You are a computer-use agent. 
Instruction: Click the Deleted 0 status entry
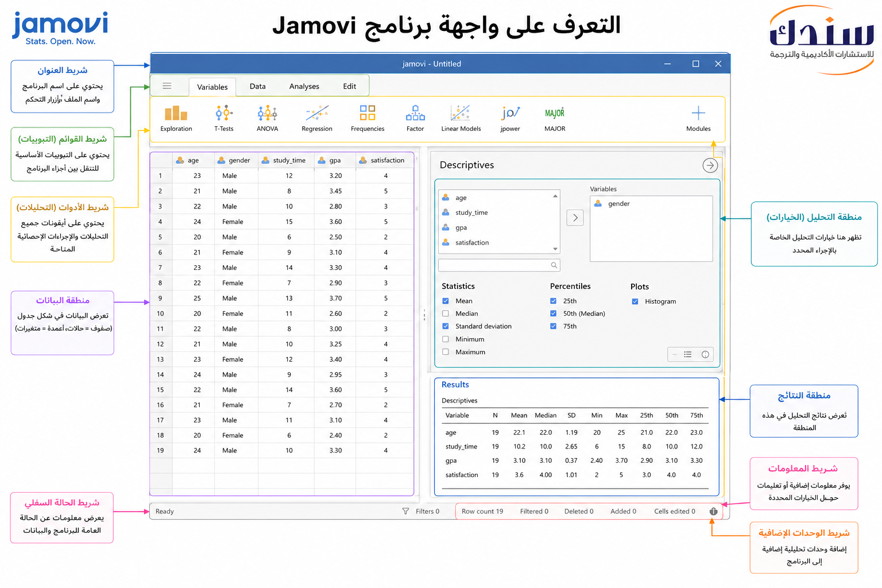click(579, 511)
